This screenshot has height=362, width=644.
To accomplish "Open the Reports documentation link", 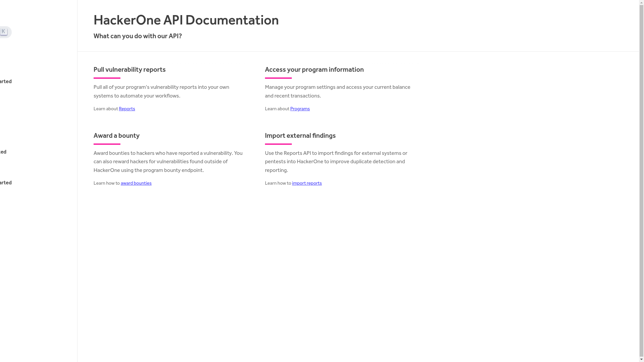I will pyautogui.click(x=127, y=109).
